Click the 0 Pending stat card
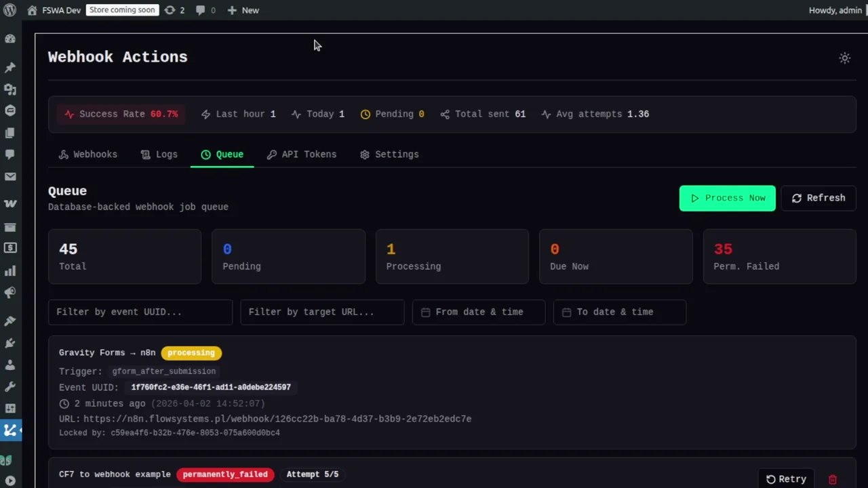The image size is (868, 488). [288, 257]
